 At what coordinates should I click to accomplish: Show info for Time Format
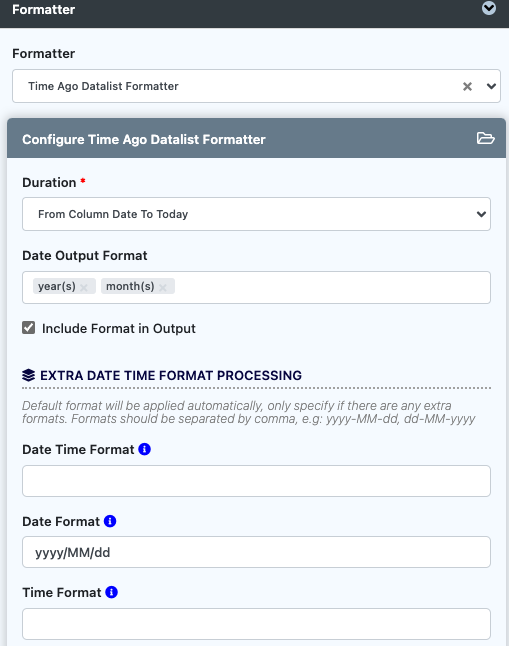coord(111,592)
